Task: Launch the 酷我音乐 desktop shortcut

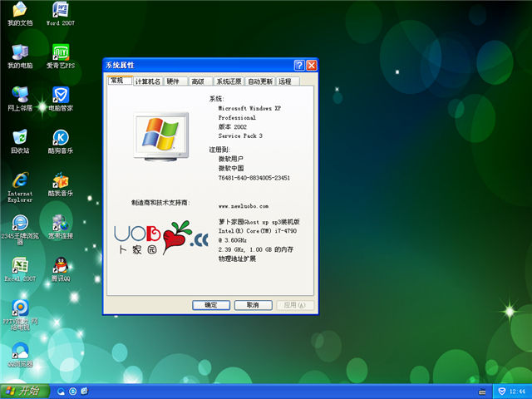Action: click(x=61, y=185)
